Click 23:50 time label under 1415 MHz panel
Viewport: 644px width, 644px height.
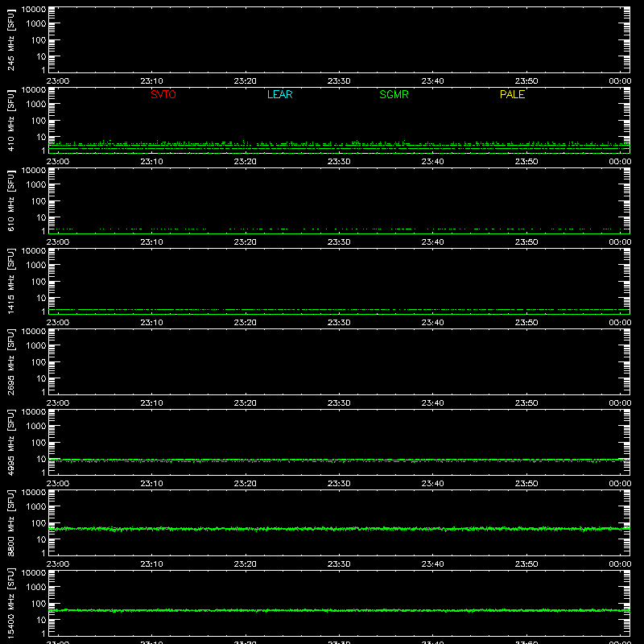pyautogui.click(x=526, y=323)
